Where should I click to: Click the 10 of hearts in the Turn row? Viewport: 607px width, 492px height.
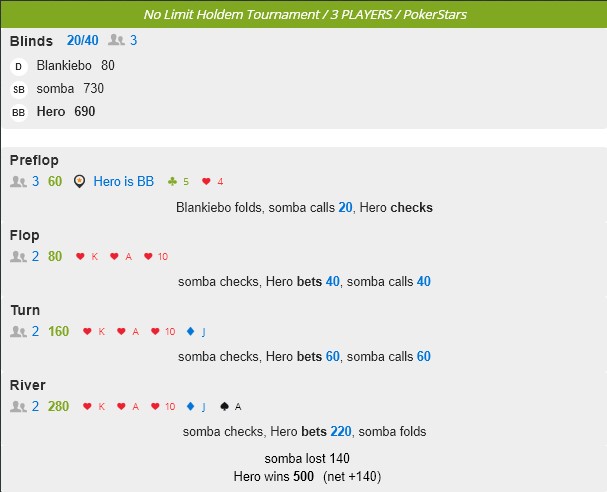[163, 331]
